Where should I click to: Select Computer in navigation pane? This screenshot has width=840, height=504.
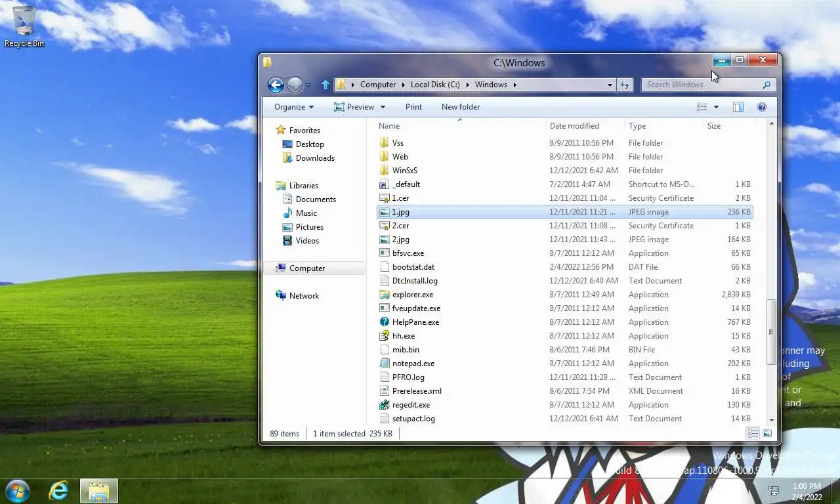(x=307, y=268)
